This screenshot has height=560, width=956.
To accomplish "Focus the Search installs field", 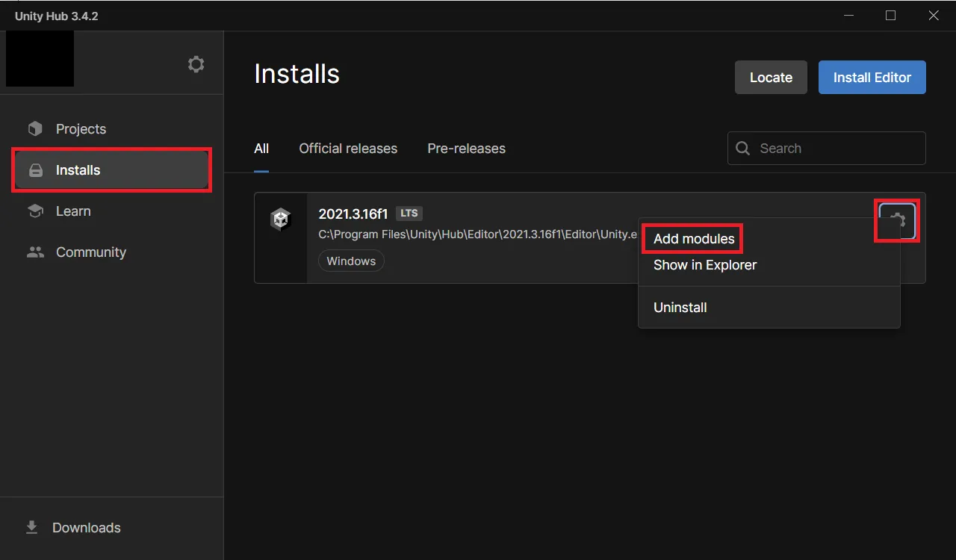I will point(836,149).
